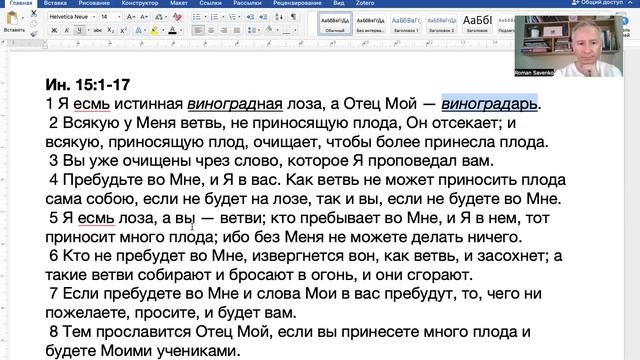Open the underline style dropdown arrow
The image size is (640, 360).
(x=88, y=30)
